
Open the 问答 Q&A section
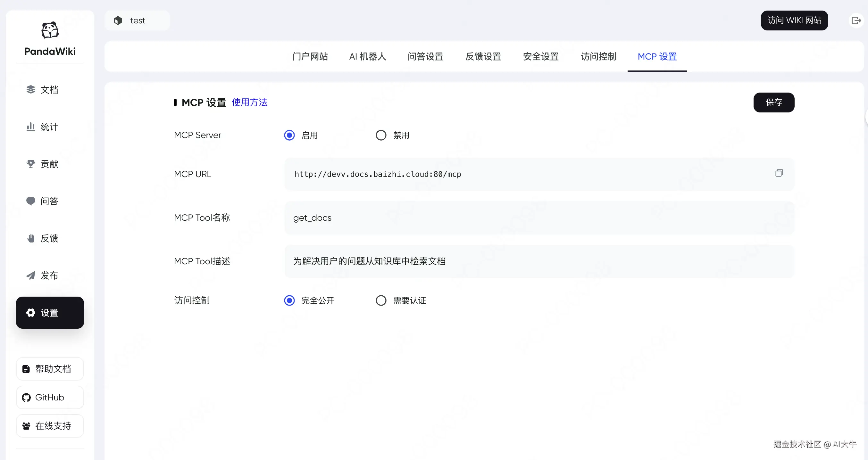click(x=49, y=201)
